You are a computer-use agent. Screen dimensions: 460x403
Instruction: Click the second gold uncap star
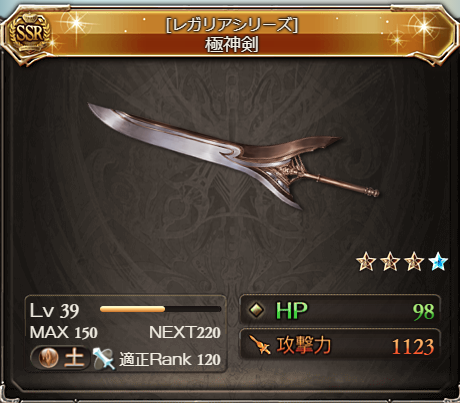pos(390,262)
